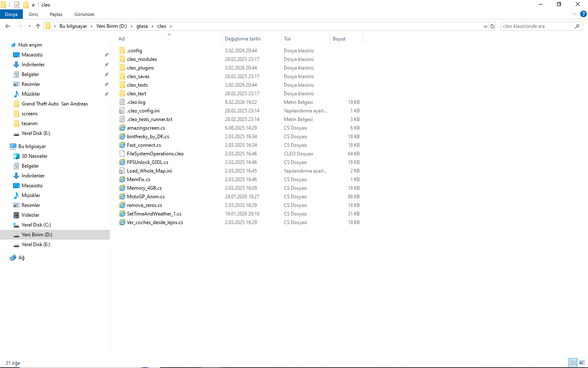
Task: Select Memory_4GB.cs file icon
Action: coord(122,188)
